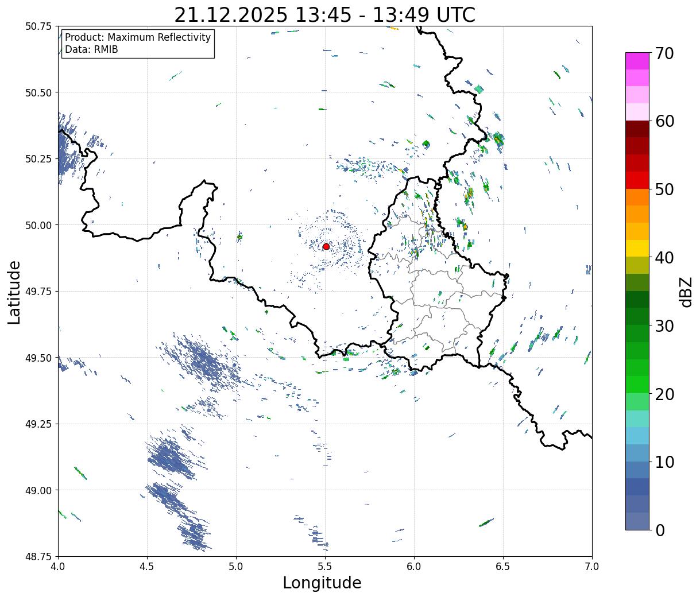Viewport: 700px width, 597px height.
Task: Select the Data: RMIB text line
Action: [91, 49]
